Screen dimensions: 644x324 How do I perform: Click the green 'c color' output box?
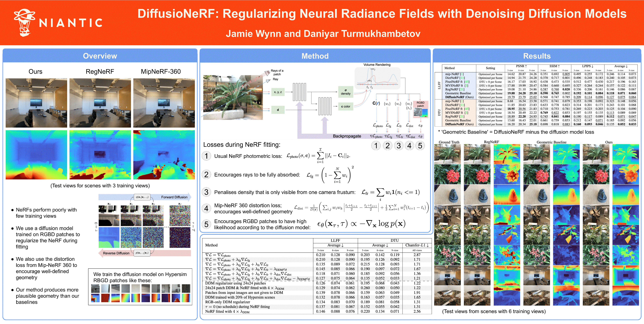point(346,106)
